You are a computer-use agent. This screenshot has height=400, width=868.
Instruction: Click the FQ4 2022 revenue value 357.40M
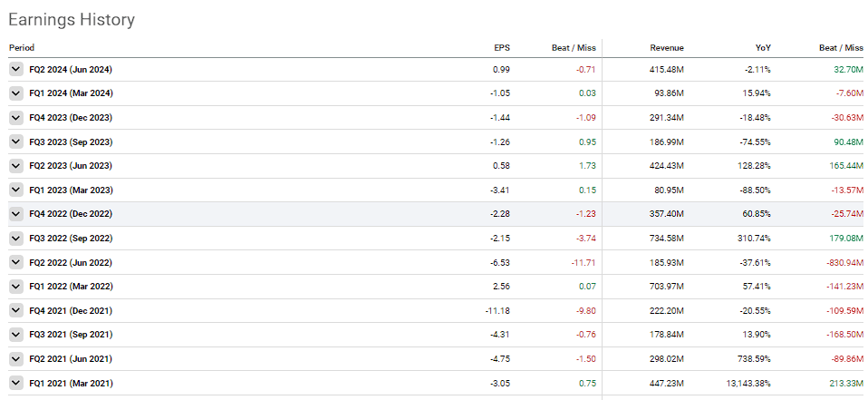pos(665,214)
